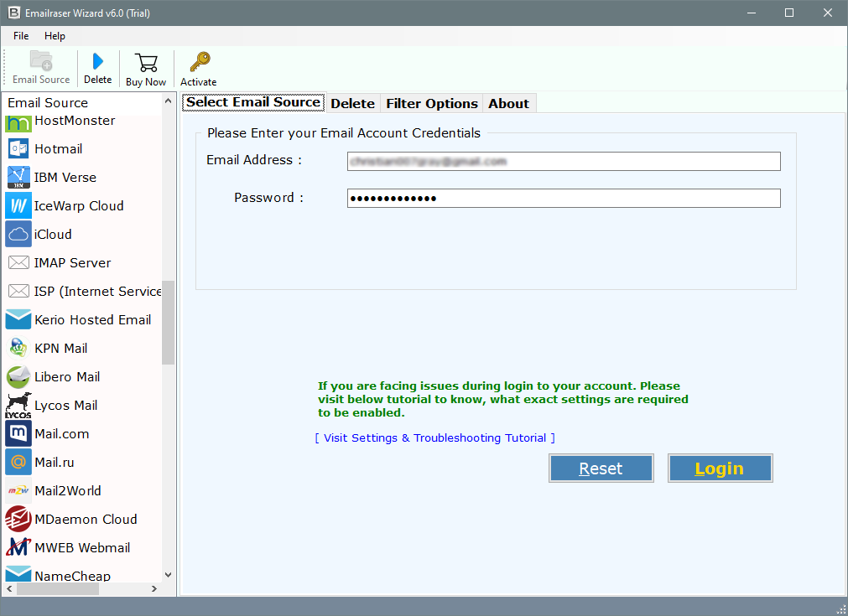Screen dimensions: 848x616
Task: Open the Help menu
Action: [x=55, y=36]
